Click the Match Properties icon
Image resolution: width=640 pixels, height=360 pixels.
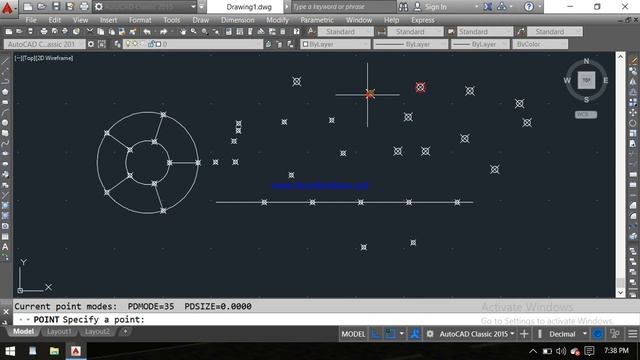click(x=133, y=31)
